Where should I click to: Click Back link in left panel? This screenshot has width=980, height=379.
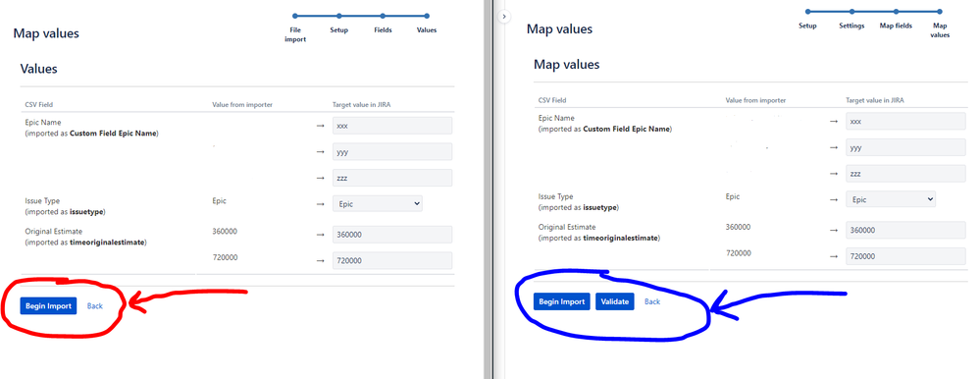pos(95,305)
